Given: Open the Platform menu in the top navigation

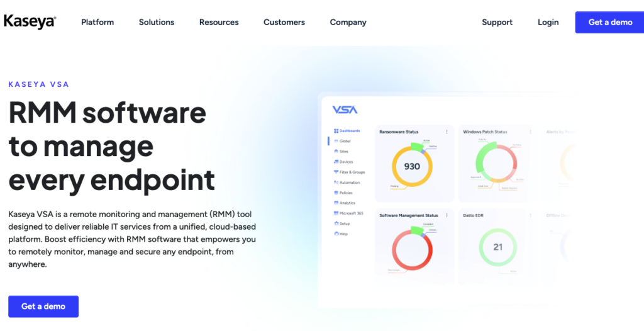Looking at the screenshot, I should point(97,22).
